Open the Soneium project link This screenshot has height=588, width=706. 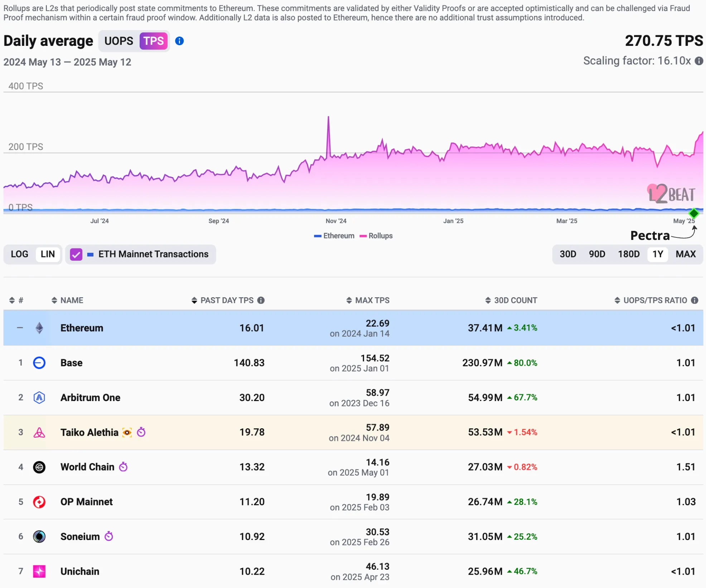click(x=80, y=537)
